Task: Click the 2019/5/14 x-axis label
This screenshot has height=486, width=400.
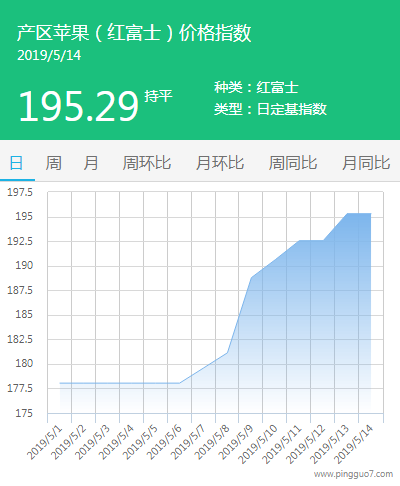Action: pos(354,444)
